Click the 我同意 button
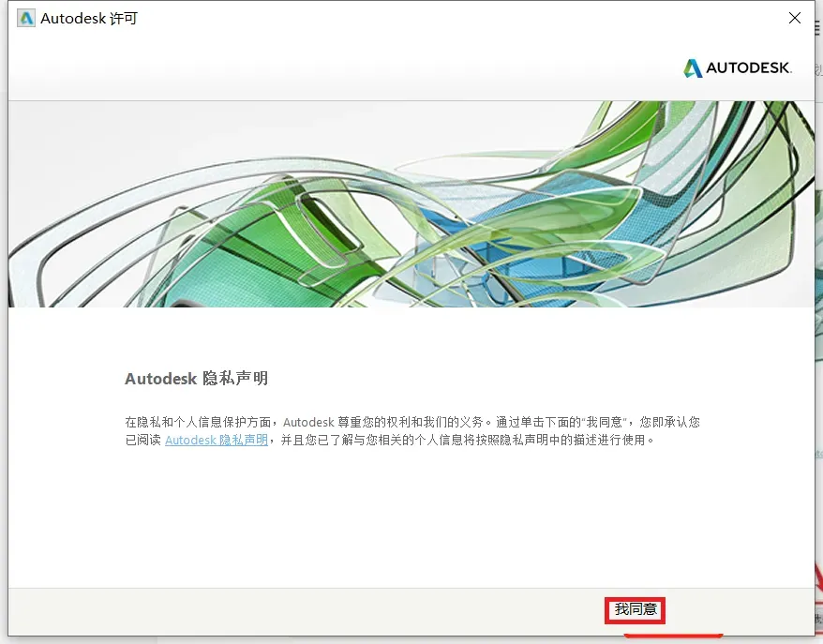 (x=636, y=610)
